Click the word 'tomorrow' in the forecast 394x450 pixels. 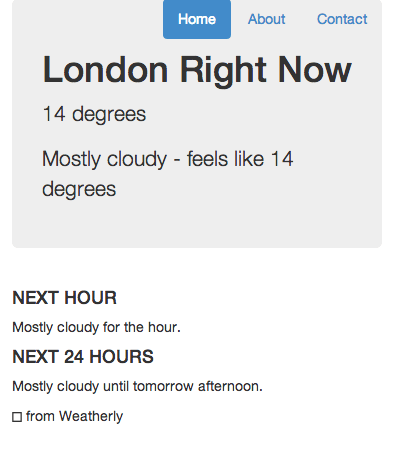pos(163,386)
